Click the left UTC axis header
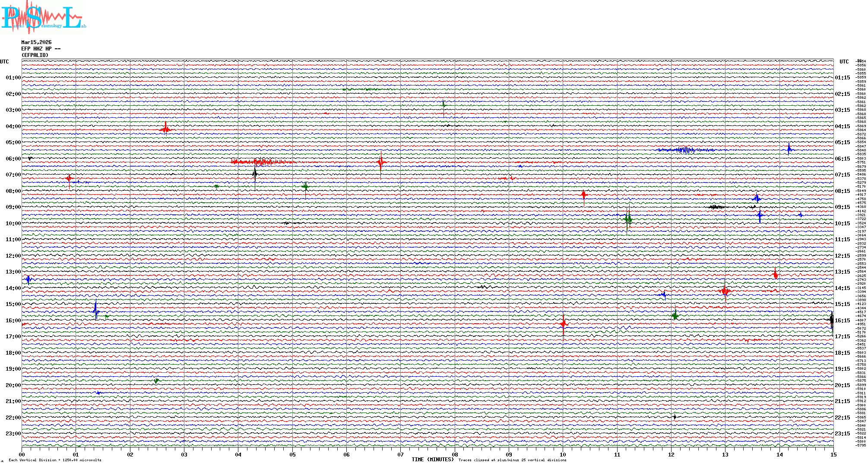The image size is (868, 466). (4, 62)
